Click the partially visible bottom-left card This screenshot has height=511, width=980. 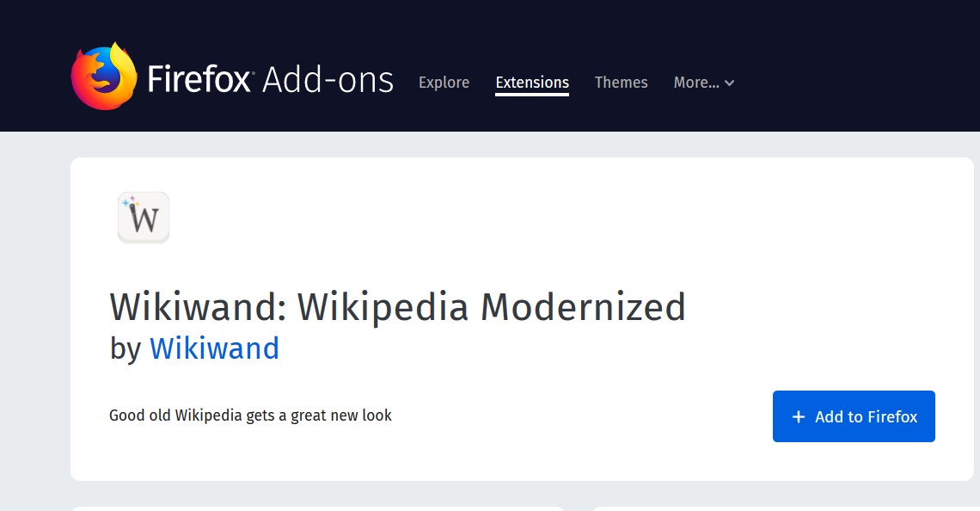[316, 508]
